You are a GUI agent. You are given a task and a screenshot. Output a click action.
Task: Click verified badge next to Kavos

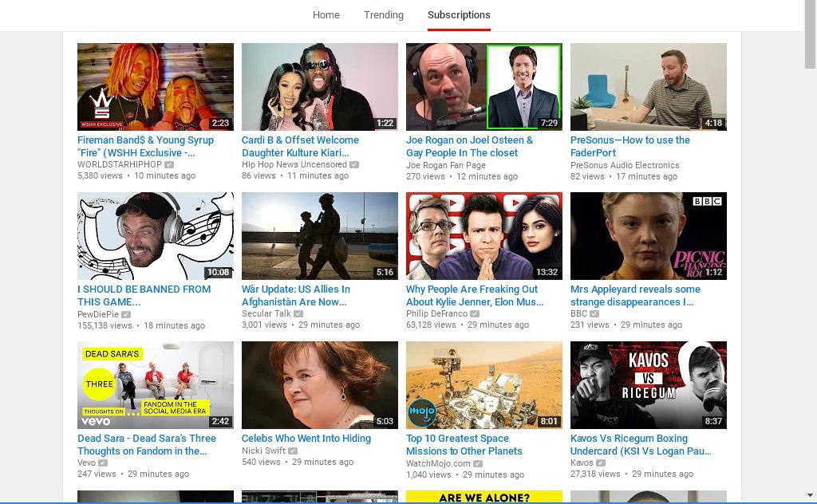[x=601, y=463]
